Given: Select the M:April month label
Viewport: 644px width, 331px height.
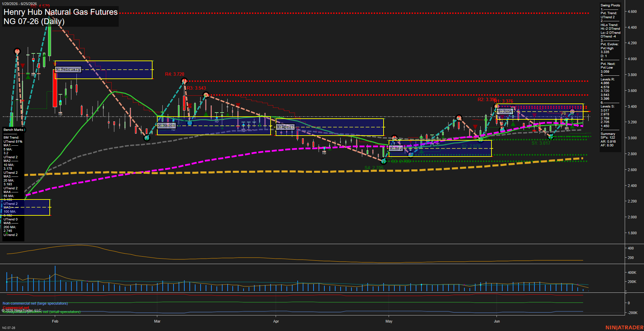Looking at the screenshot, I should pyautogui.click(x=285, y=127).
